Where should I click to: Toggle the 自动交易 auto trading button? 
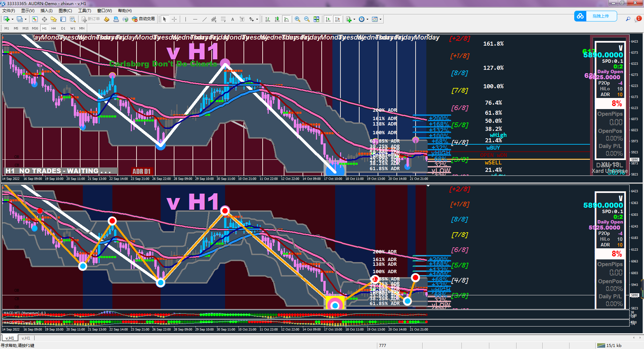[144, 19]
